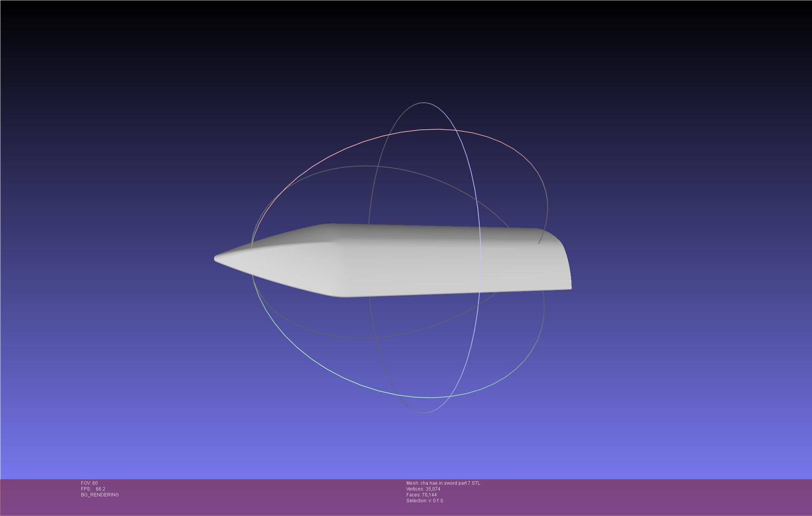The width and height of the screenshot is (812, 516).
Task: Click the red trackball arc above the mesh
Action: (x=438, y=129)
